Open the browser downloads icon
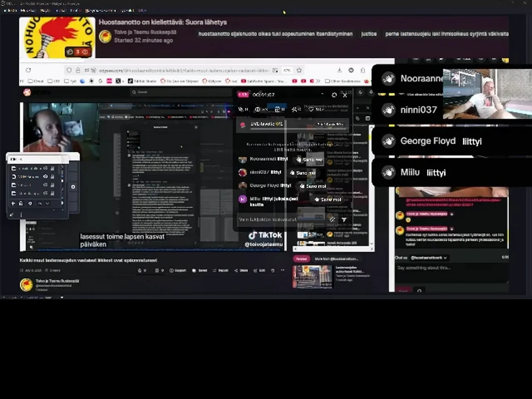The image size is (532, 399). (x=339, y=70)
